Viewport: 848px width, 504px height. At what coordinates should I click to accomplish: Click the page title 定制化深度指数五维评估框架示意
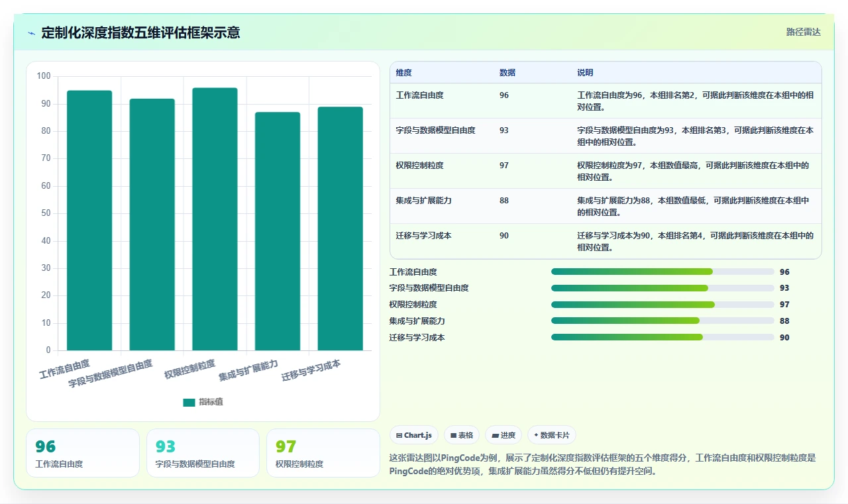140,32
